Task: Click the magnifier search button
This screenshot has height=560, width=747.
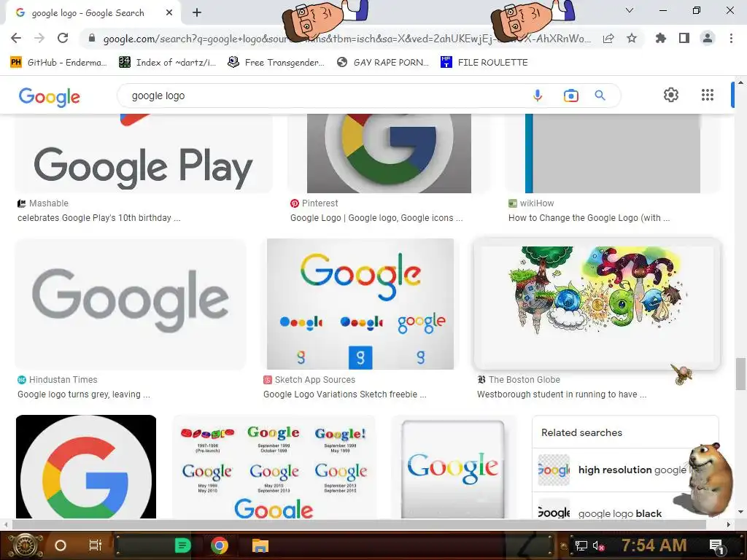Action: (600, 96)
